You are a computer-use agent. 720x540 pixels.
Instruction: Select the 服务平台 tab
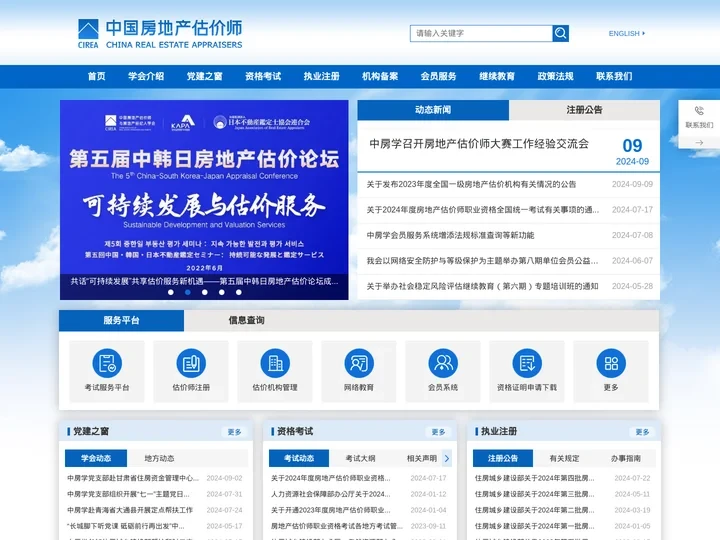coord(121,321)
